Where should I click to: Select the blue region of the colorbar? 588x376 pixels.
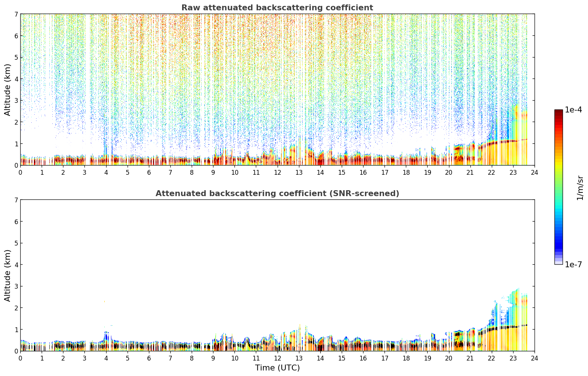[559, 236]
